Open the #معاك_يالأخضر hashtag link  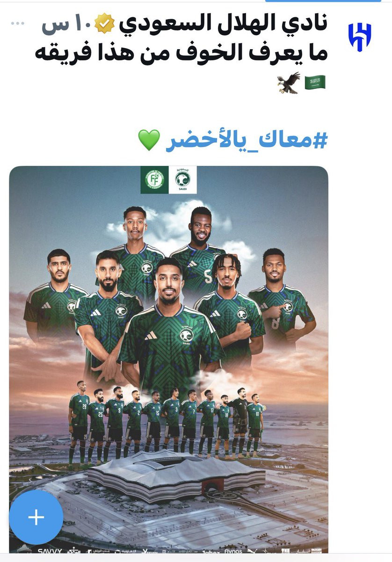click(246, 140)
